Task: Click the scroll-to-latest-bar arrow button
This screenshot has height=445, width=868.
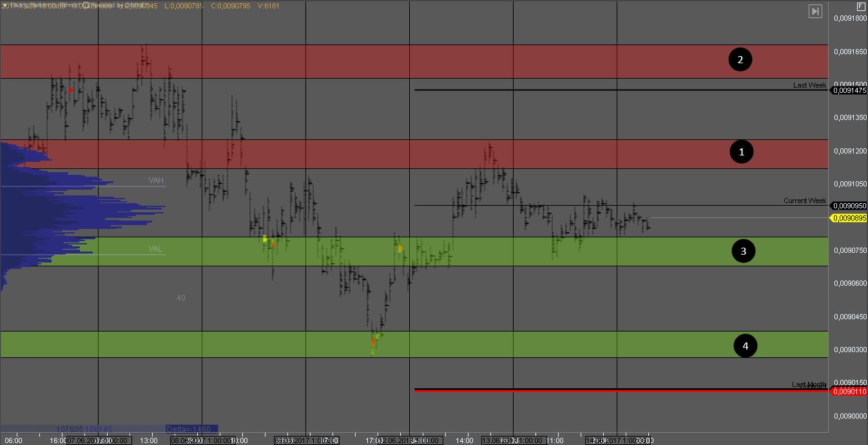Action: pyautogui.click(x=815, y=11)
